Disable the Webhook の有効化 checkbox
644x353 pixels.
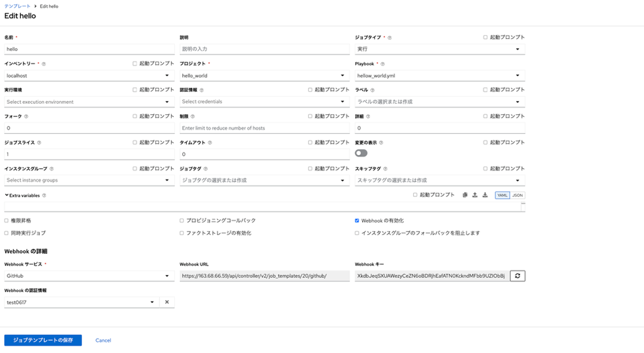click(357, 220)
